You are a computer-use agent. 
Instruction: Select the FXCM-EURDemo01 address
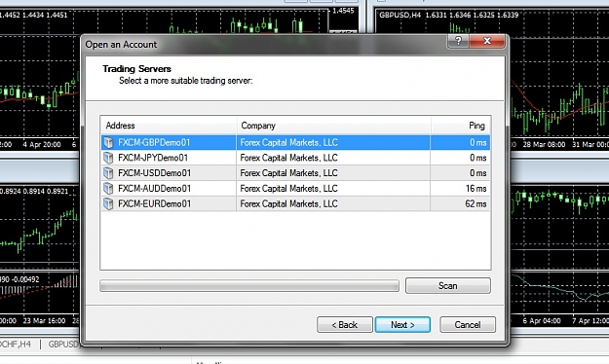pos(155,203)
